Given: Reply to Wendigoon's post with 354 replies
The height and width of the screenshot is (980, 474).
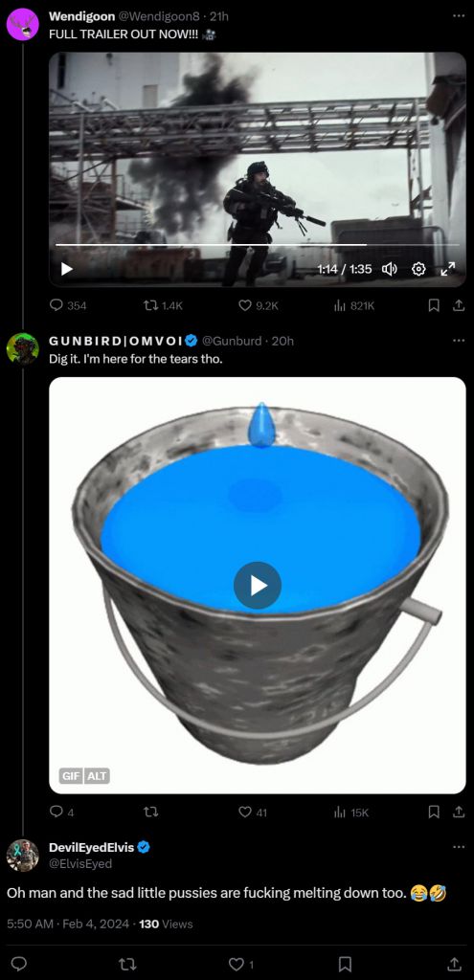Looking at the screenshot, I should click(x=68, y=305).
